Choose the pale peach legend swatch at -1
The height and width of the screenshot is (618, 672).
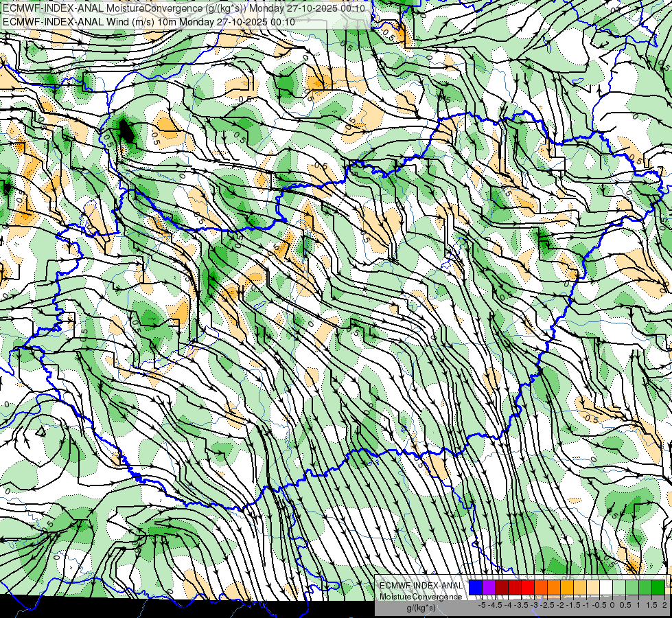[x=593, y=588]
